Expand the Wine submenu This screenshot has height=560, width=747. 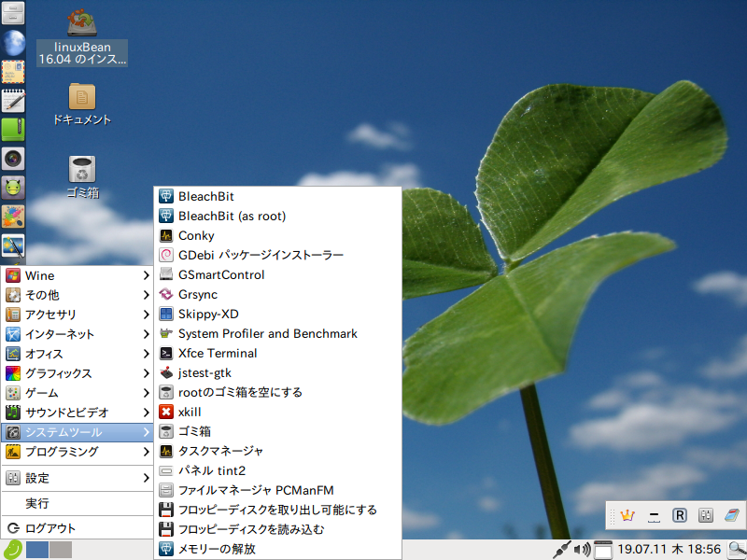click(78, 275)
